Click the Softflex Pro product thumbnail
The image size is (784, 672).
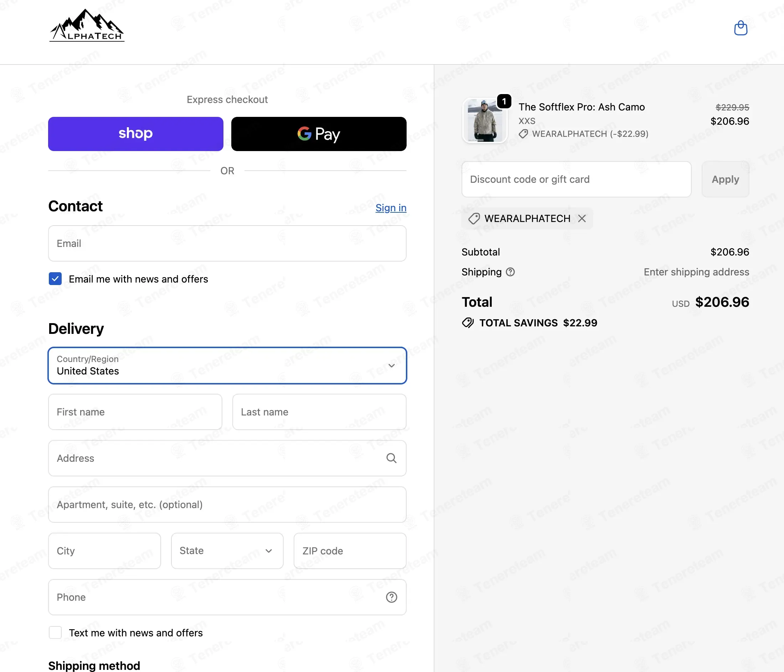[x=485, y=120]
